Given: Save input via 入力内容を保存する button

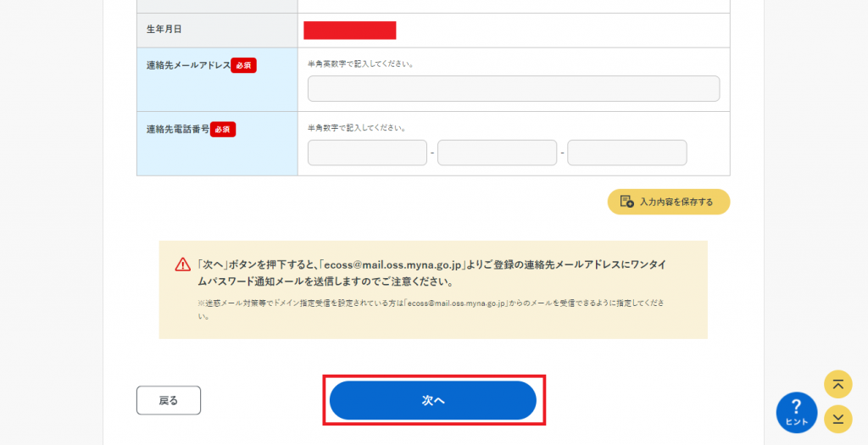Looking at the screenshot, I should 669,202.
